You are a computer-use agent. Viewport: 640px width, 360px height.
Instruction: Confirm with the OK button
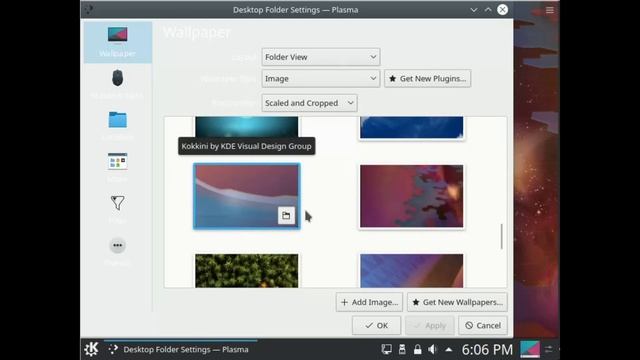pyautogui.click(x=376, y=325)
